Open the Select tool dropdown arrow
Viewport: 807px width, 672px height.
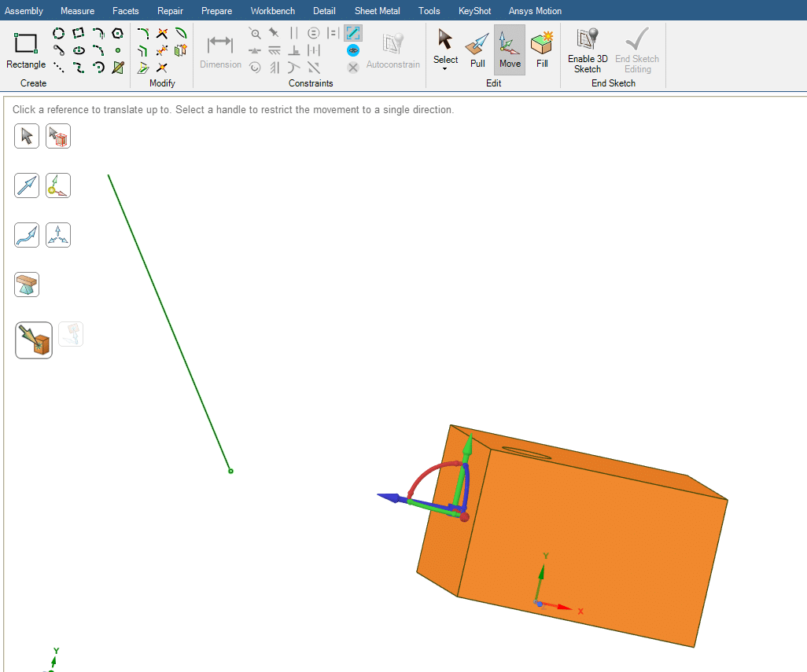pyautogui.click(x=445, y=69)
